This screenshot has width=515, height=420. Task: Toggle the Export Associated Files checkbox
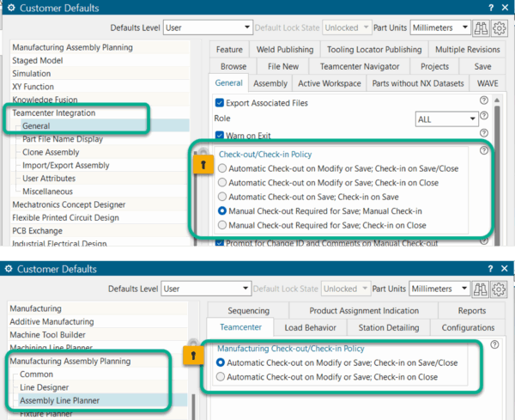pyautogui.click(x=220, y=103)
